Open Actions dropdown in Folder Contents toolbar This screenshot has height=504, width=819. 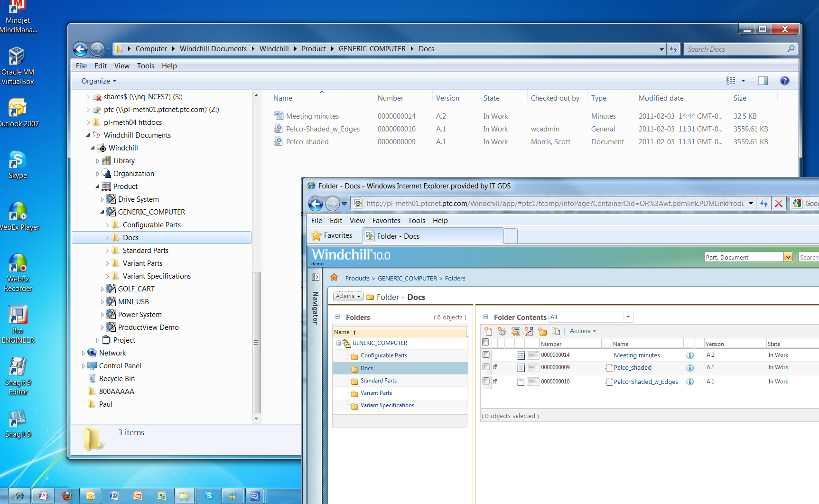click(x=583, y=331)
